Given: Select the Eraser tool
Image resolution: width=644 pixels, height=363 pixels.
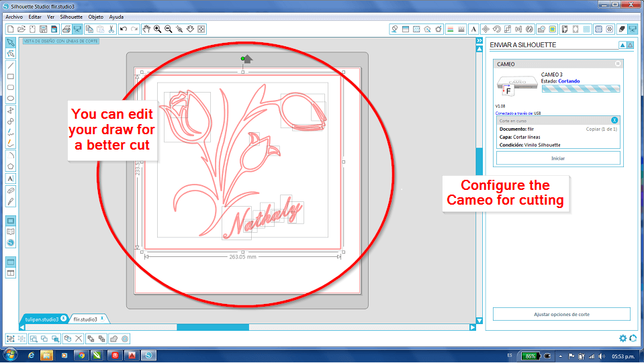Looking at the screenshot, I should tap(11, 191).
